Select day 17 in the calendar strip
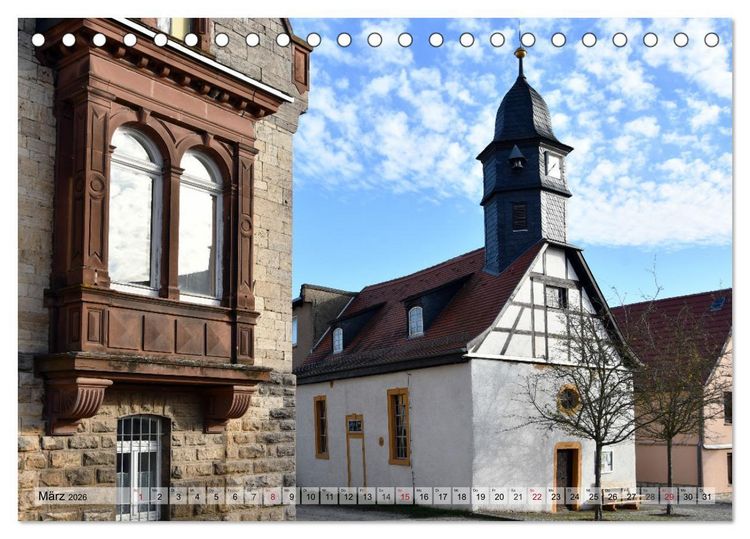The image size is (750, 539). (x=442, y=496)
